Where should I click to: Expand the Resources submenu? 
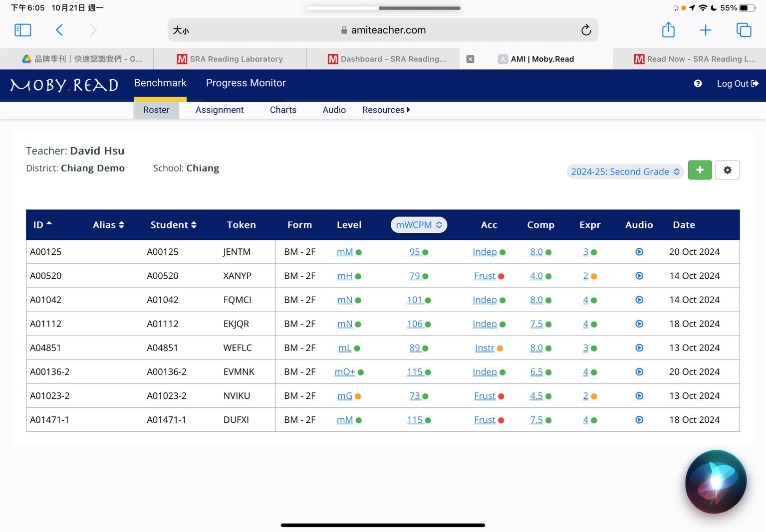point(386,110)
